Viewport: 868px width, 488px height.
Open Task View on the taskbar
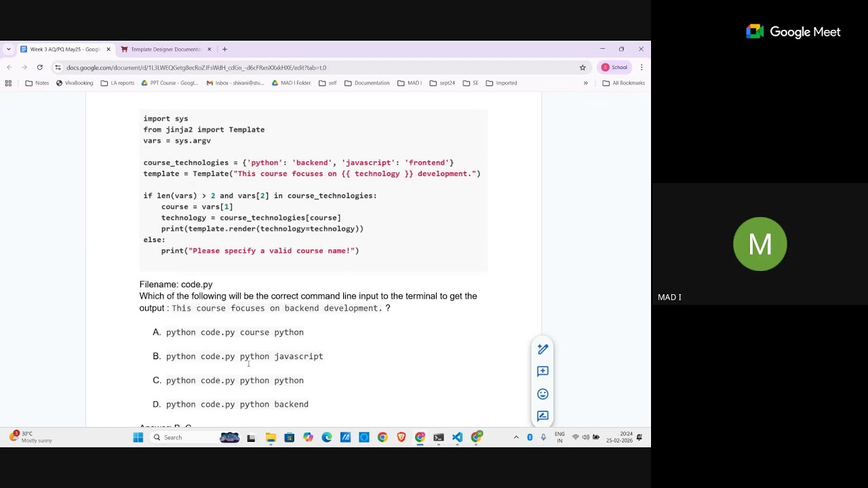point(251,437)
